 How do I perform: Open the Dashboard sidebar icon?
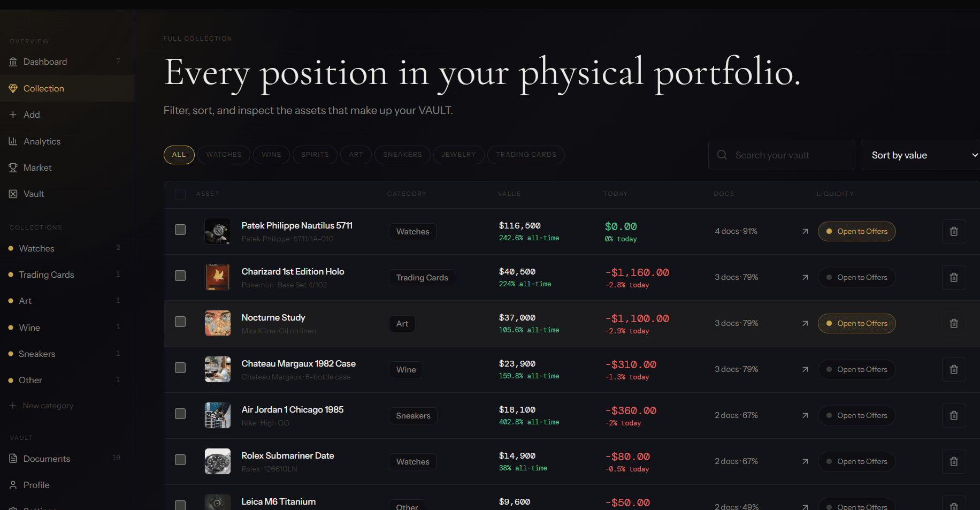pos(13,62)
